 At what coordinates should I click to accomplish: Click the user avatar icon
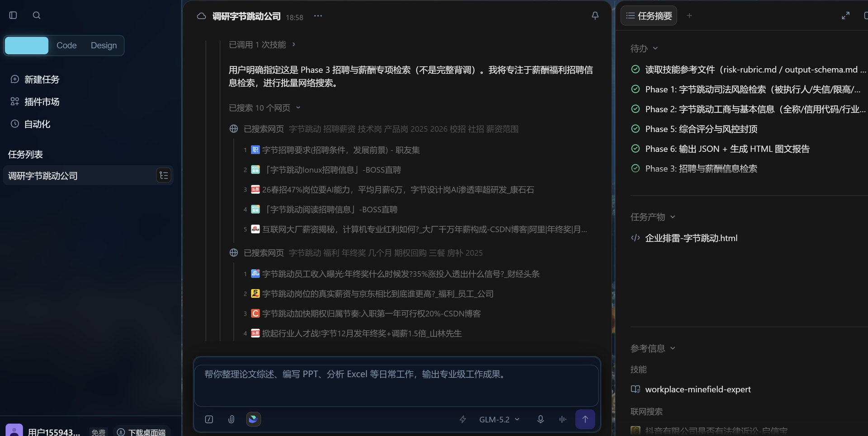(x=14, y=430)
